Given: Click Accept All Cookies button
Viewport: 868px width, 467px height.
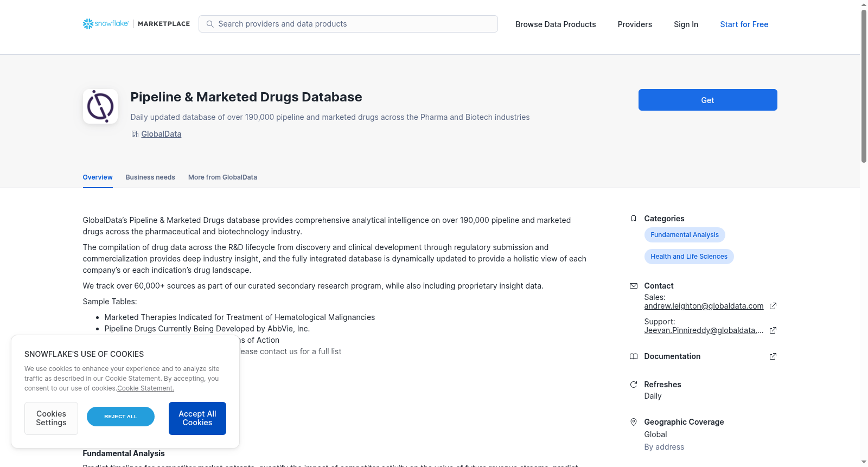Looking at the screenshot, I should 197,418.
